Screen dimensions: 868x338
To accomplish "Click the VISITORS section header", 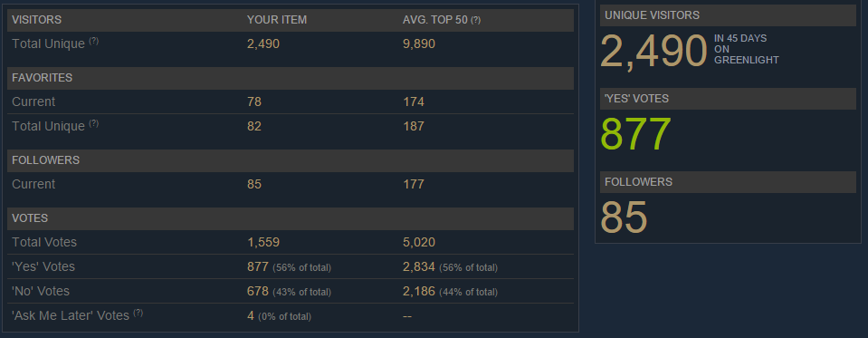I will pyautogui.click(x=36, y=20).
